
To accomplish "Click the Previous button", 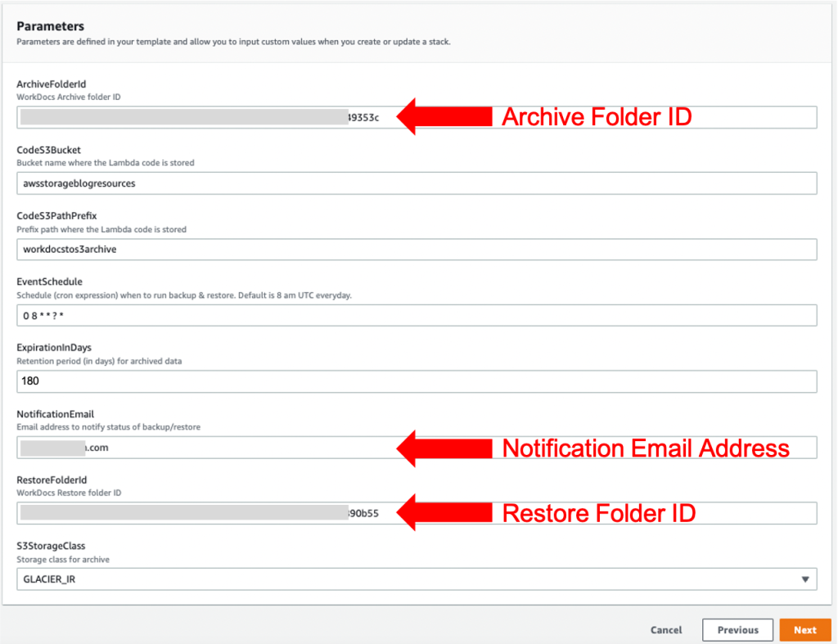I will click(737, 630).
